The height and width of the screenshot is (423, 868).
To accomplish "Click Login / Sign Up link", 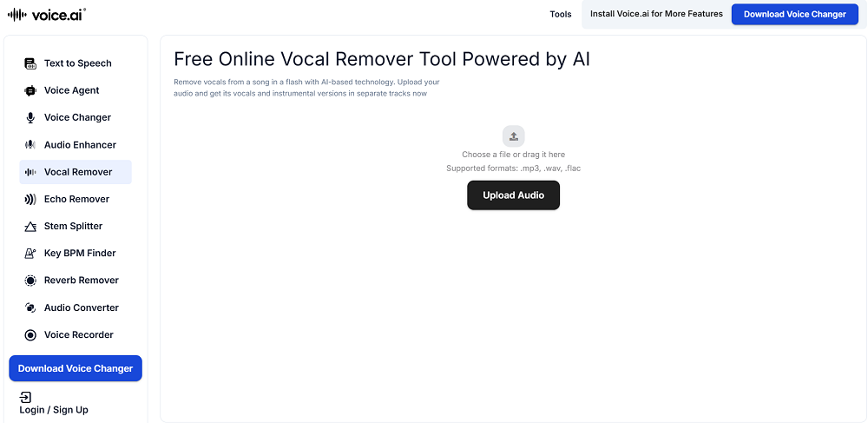I will pos(54,410).
